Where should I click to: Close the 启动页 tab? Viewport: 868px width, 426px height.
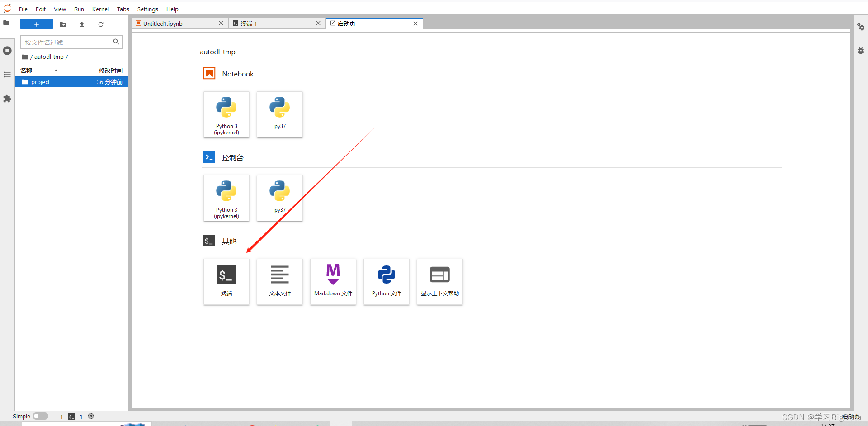point(415,24)
